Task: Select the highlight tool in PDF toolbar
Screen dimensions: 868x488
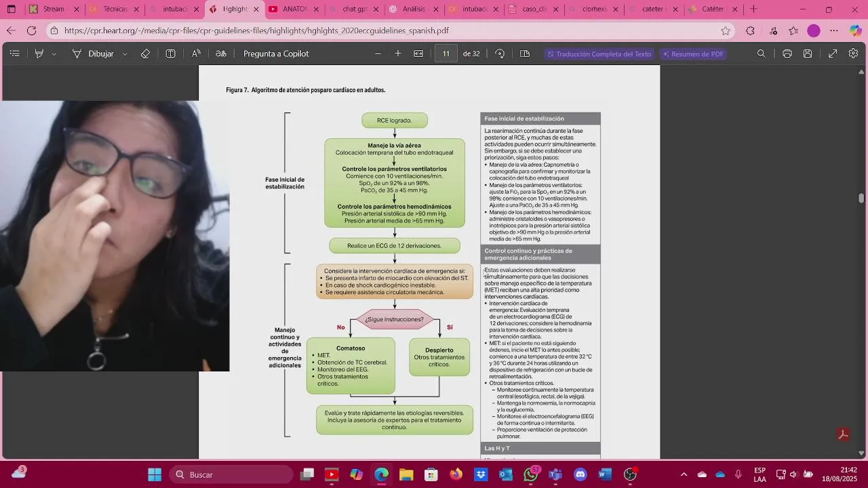Action: 39,54
